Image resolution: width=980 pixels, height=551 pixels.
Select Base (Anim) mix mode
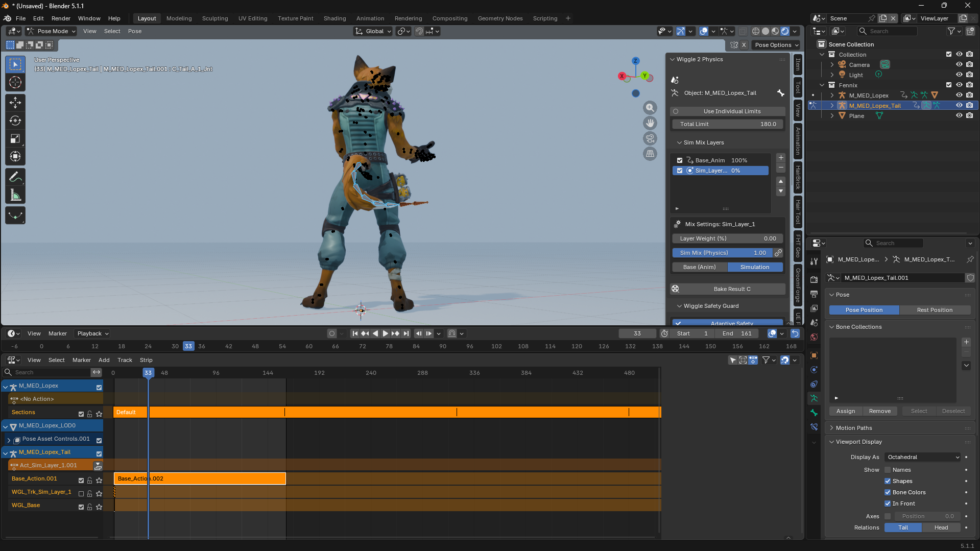(699, 267)
